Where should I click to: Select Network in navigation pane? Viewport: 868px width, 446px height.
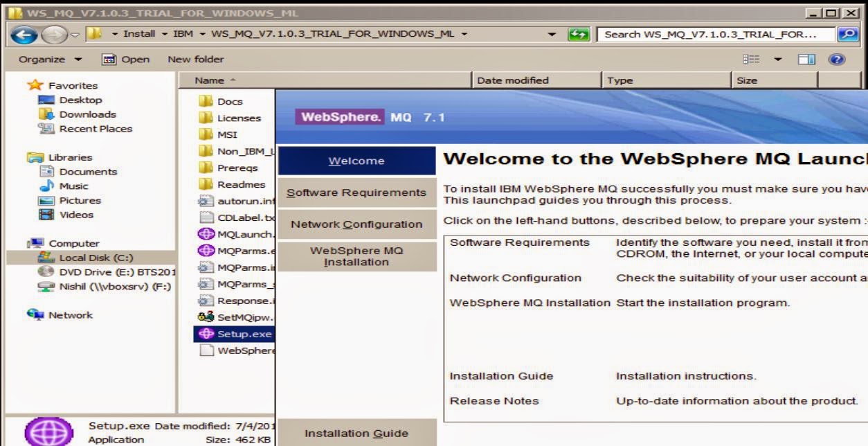point(71,315)
